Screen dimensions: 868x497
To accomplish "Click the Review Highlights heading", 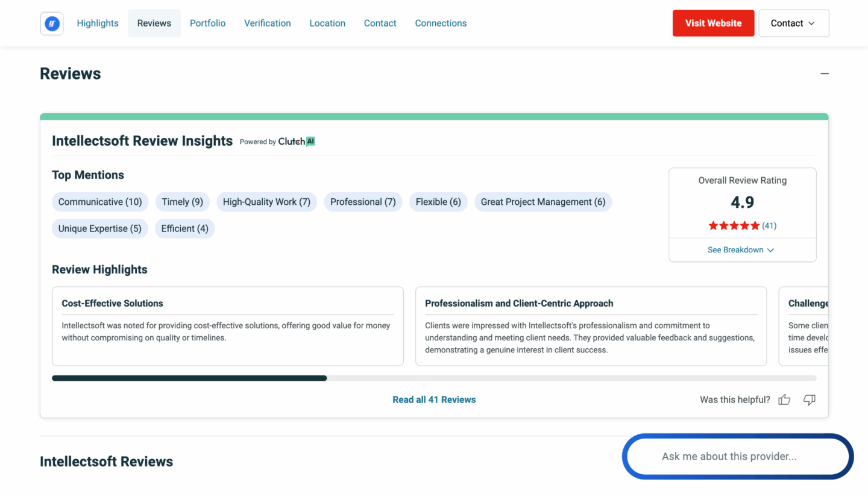I will [99, 270].
